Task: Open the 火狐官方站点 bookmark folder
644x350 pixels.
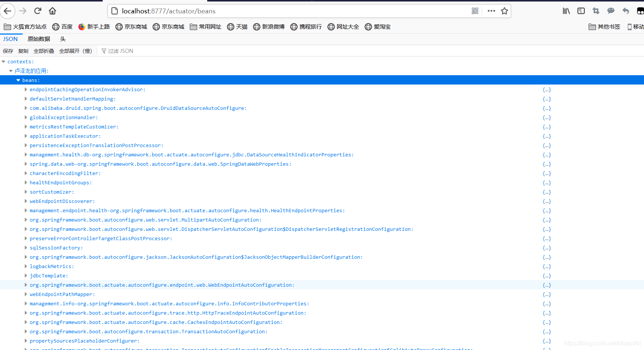Action: click(x=25, y=26)
